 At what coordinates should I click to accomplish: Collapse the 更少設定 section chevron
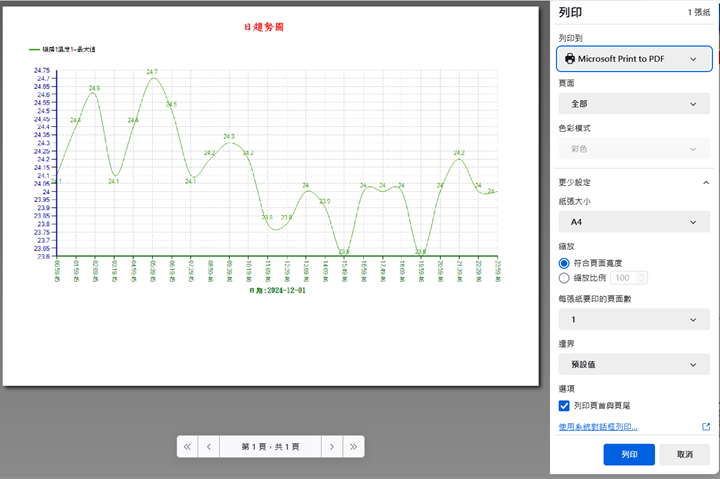point(706,183)
